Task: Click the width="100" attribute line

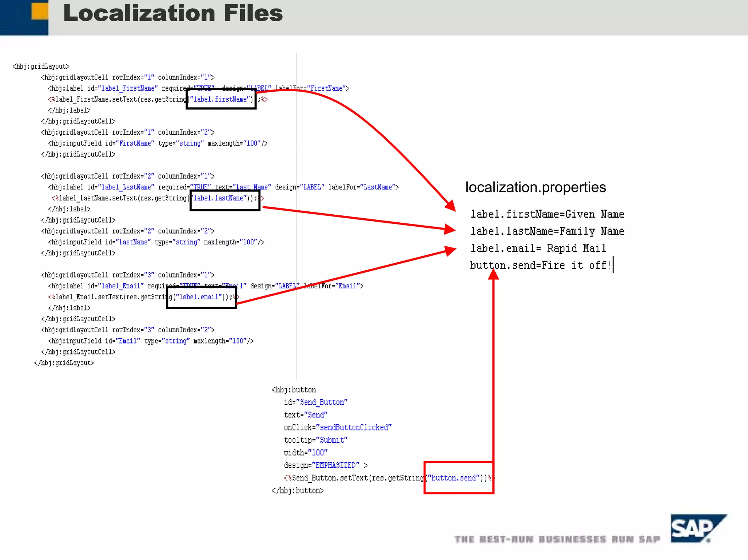Action: tap(306, 453)
